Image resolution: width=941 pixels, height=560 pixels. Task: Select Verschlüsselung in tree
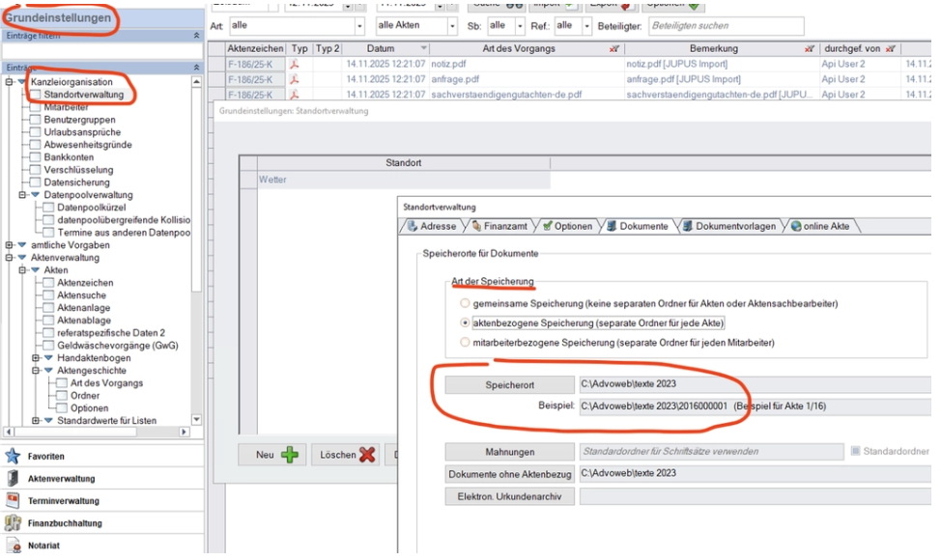(78, 170)
